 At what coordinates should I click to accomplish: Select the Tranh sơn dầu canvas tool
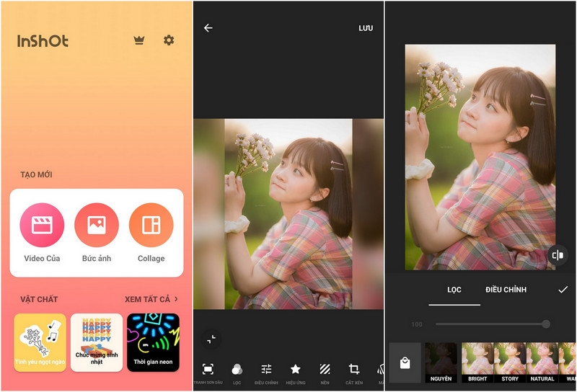[208, 373]
